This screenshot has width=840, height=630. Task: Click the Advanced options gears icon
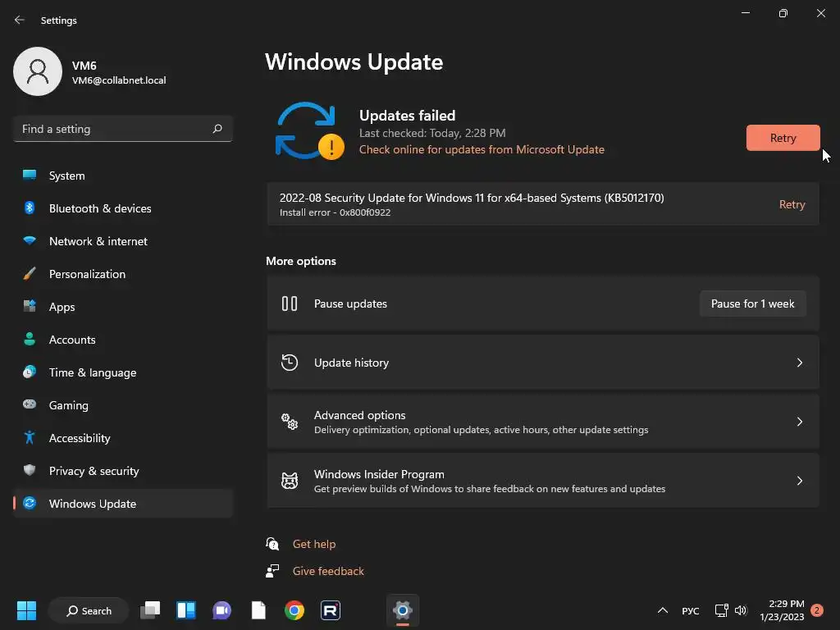(290, 422)
